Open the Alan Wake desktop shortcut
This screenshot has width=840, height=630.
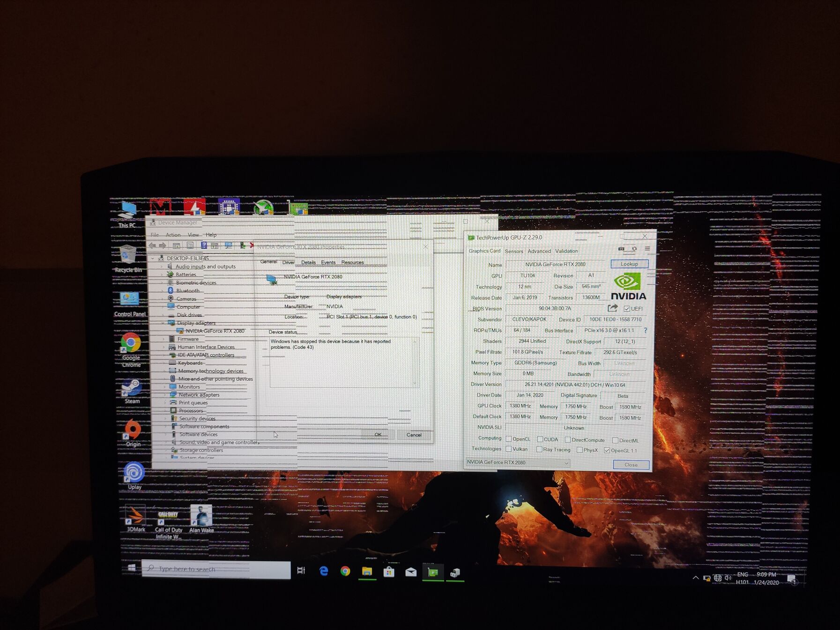pos(201,519)
